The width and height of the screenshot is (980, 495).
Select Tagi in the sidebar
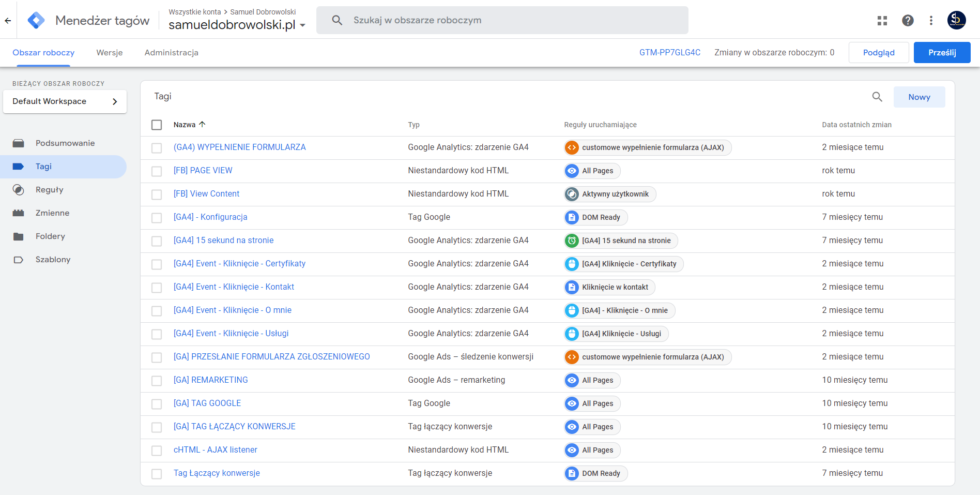click(x=63, y=167)
